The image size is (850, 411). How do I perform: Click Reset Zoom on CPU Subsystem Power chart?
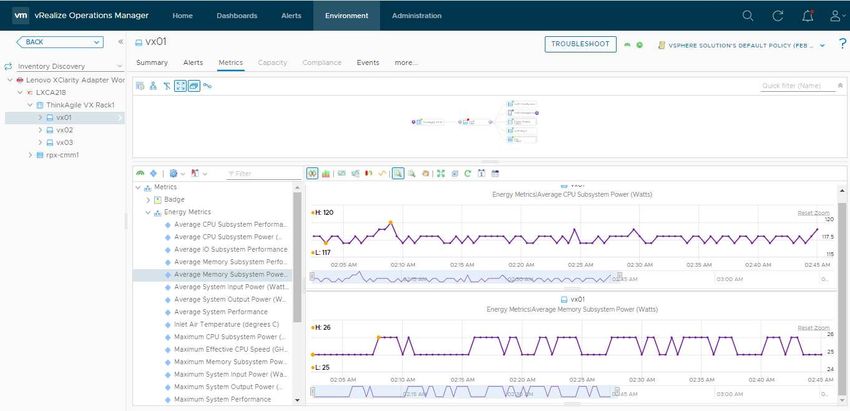pyautogui.click(x=813, y=213)
